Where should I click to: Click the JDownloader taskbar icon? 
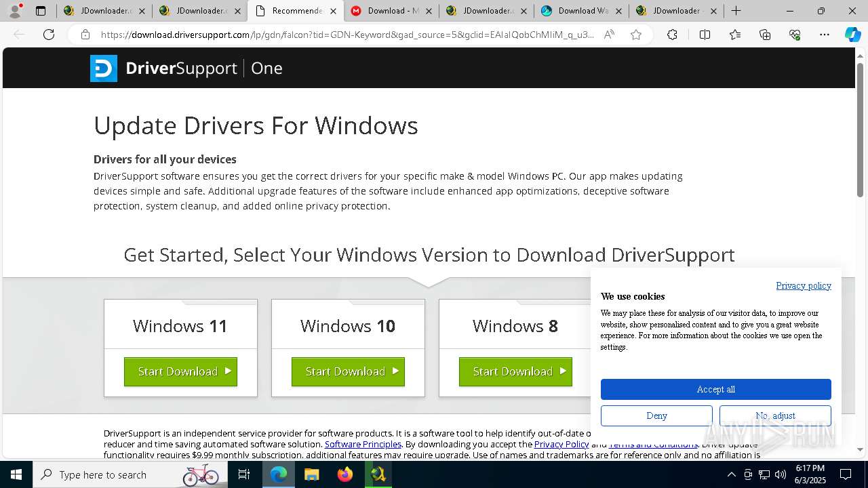click(x=378, y=474)
